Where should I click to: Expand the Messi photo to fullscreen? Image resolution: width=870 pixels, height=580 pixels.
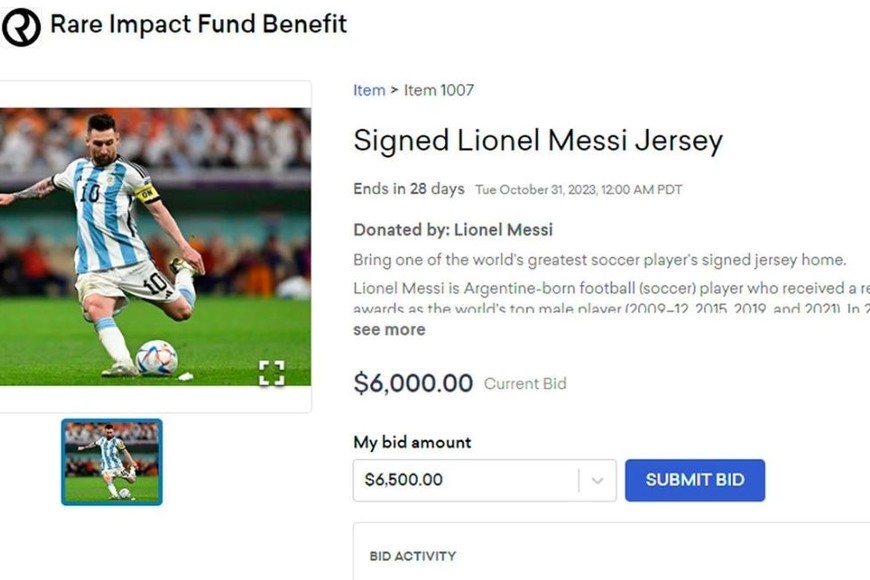click(x=271, y=373)
